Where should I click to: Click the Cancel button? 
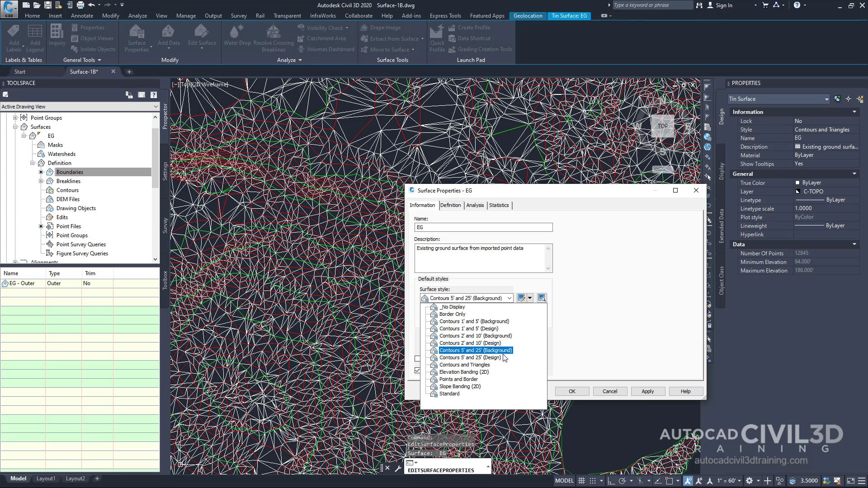click(609, 391)
